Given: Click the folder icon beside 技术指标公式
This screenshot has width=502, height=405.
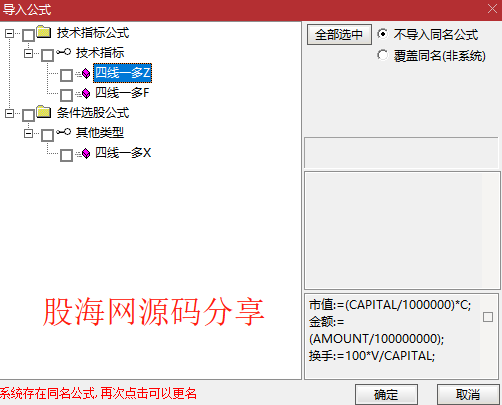Looking at the screenshot, I should point(44,32).
